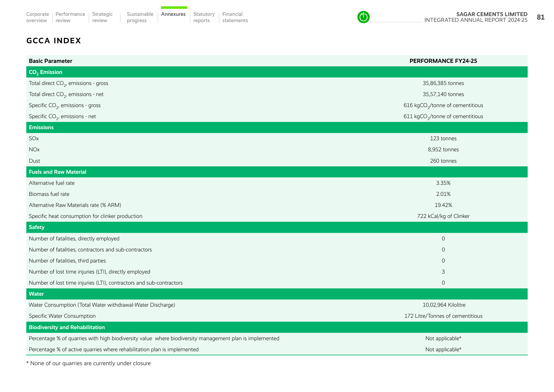Click the Water section header
Viewport: 554px width, 392px height.
pos(277,294)
